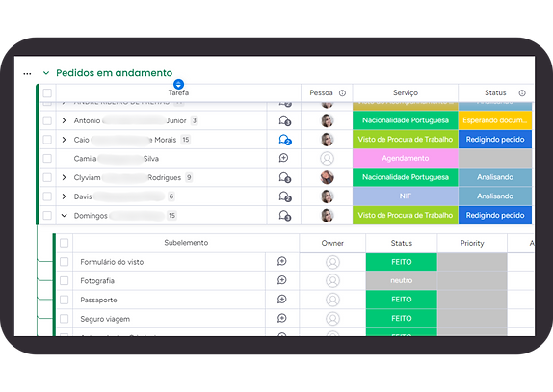Change the Esperando docum... status label
Image resolution: width=553 pixels, height=392 pixels.
(x=495, y=120)
